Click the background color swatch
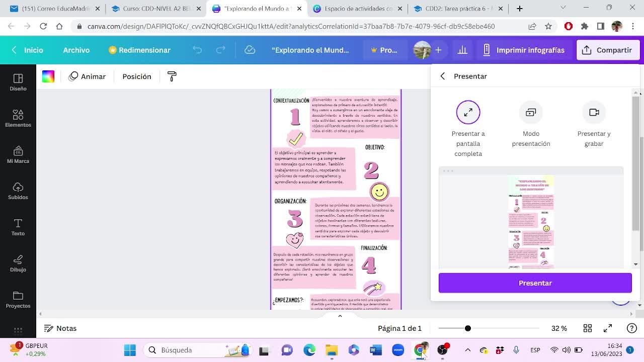The image size is (644, 362). [48, 76]
